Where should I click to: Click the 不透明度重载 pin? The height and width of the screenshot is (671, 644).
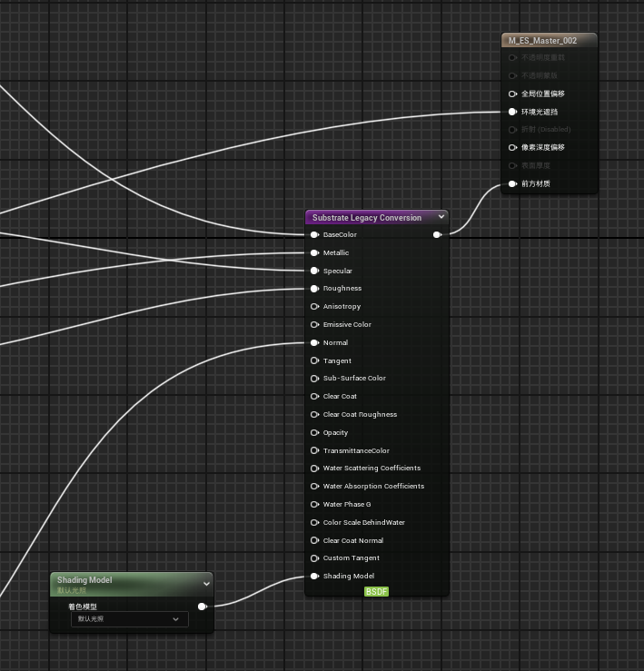(512, 58)
